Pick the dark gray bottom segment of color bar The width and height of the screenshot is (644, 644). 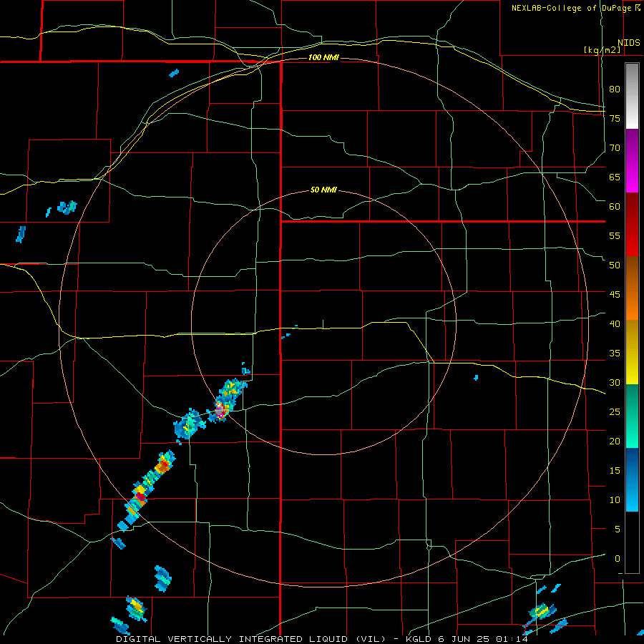coord(632,542)
